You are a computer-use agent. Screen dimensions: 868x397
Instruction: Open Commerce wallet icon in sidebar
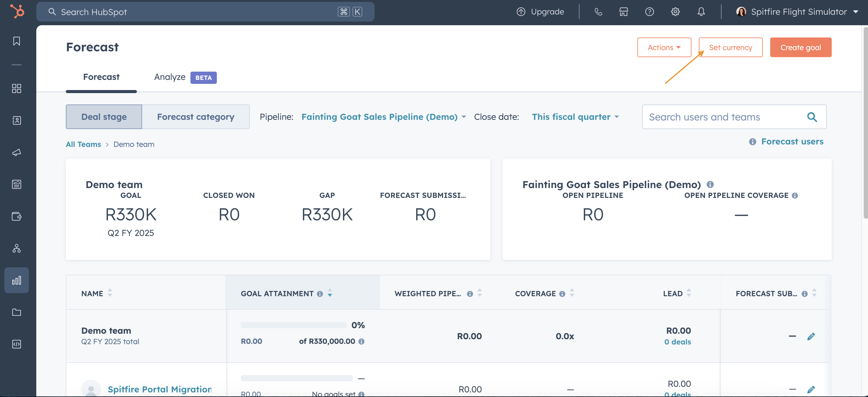17,216
